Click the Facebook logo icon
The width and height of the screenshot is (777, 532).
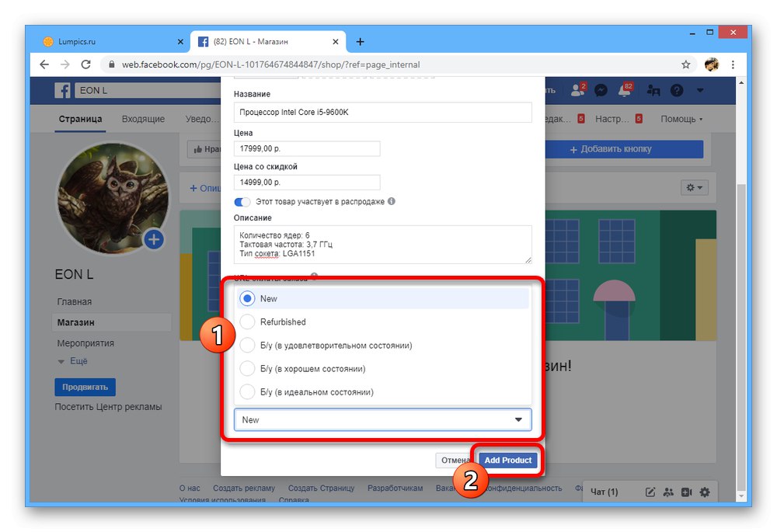coord(62,90)
